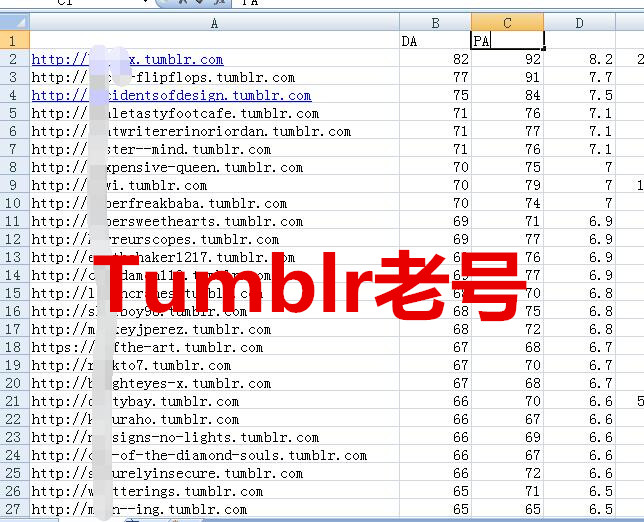Viewport: 644px width, 522px height.
Task: Select the tybay.tumblr.com cell
Action: coord(214,401)
